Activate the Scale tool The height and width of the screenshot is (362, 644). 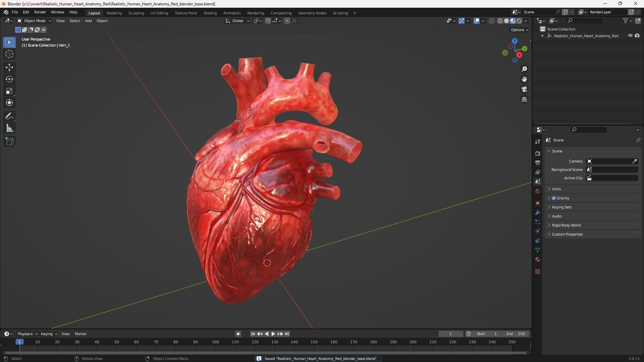click(x=9, y=91)
